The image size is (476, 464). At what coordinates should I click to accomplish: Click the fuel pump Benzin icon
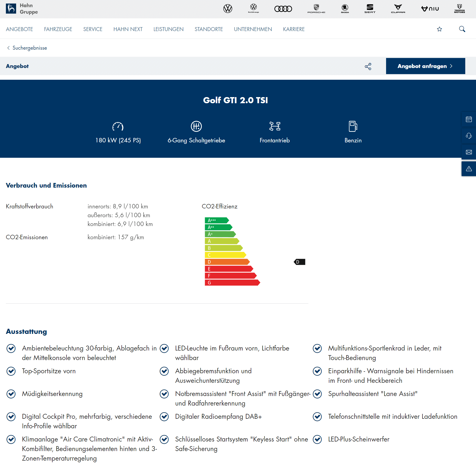click(353, 126)
